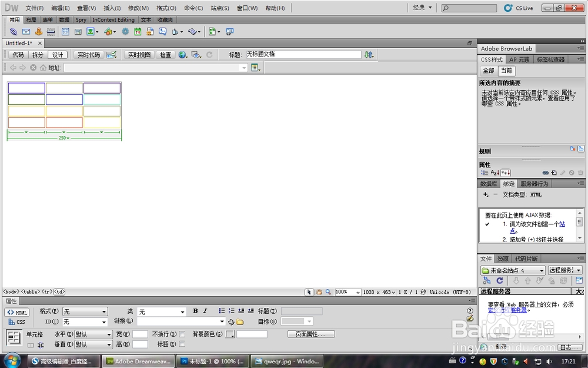Enable the 不换行 (no wrap) checkbox
The image size is (588, 368).
click(182, 334)
